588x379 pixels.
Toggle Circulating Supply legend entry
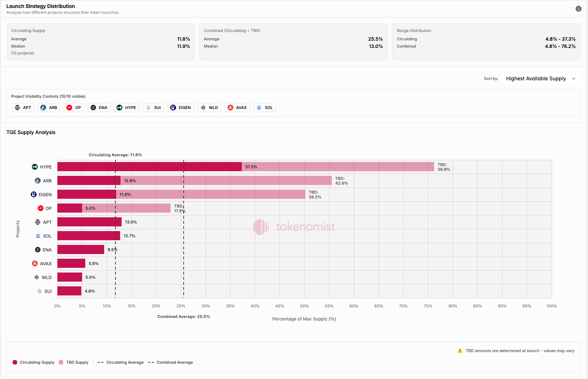point(33,362)
